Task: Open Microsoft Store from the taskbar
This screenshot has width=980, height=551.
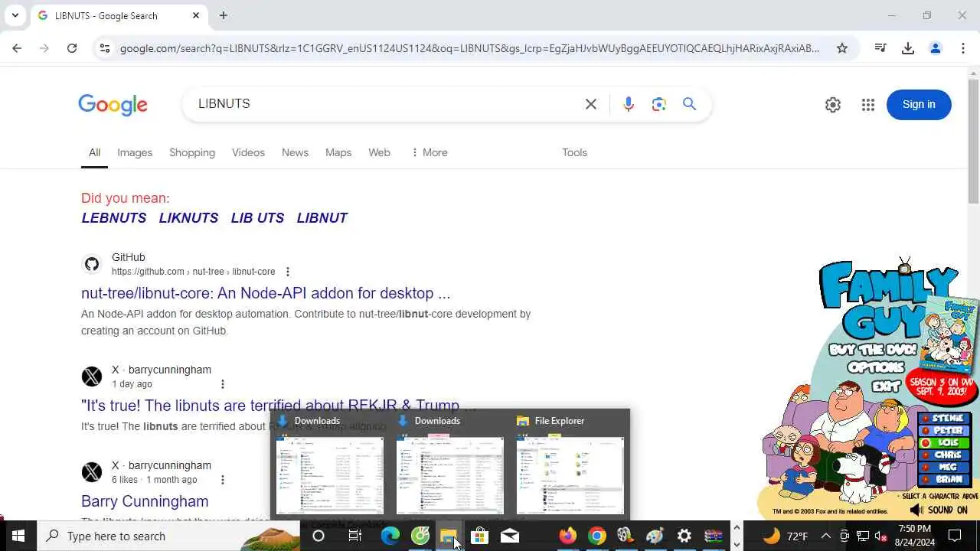Action: click(479, 536)
